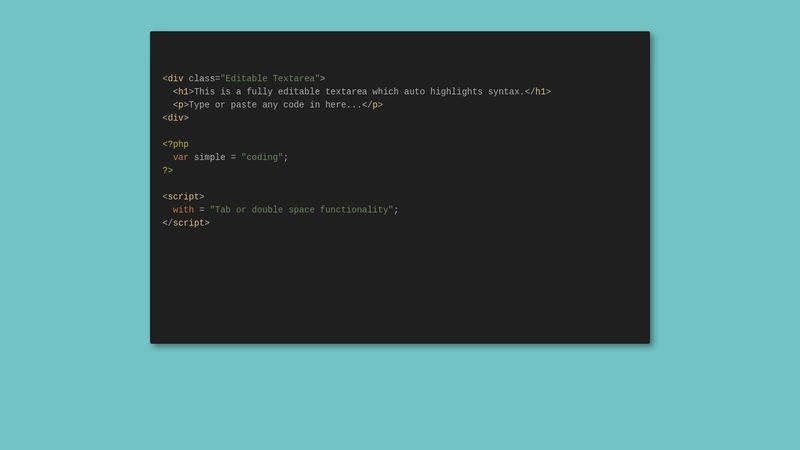Click the closing script tag
The width and height of the screenshot is (800, 450).
(x=186, y=223)
